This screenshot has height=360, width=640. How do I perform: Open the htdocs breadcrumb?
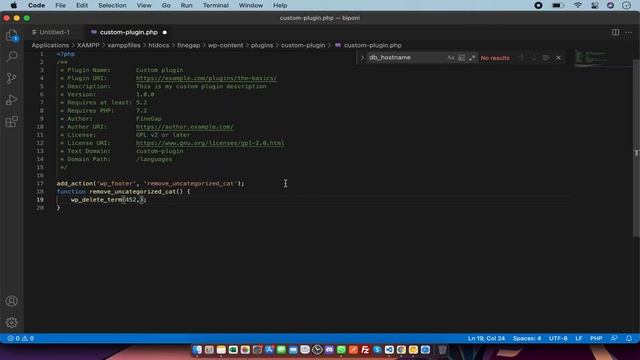coord(159,45)
